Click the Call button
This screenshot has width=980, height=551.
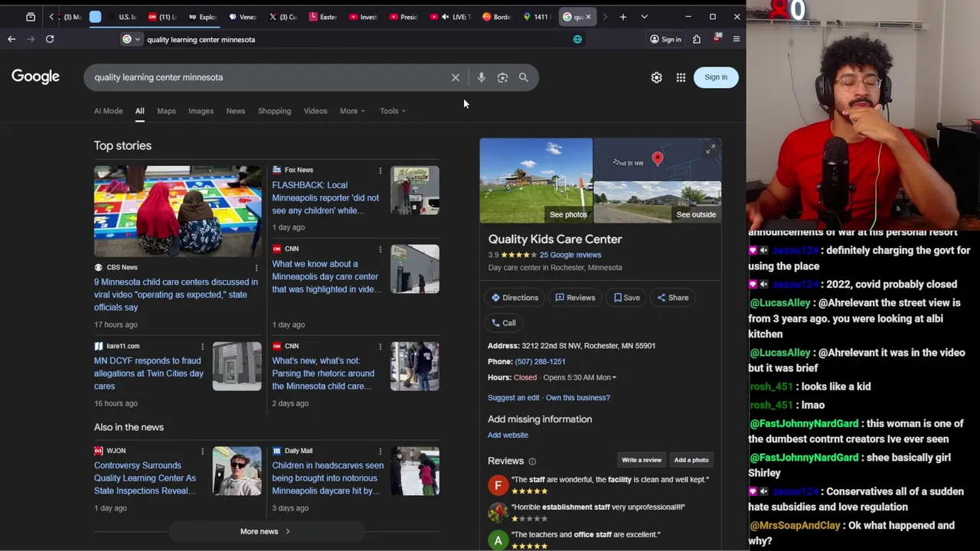click(503, 323)
